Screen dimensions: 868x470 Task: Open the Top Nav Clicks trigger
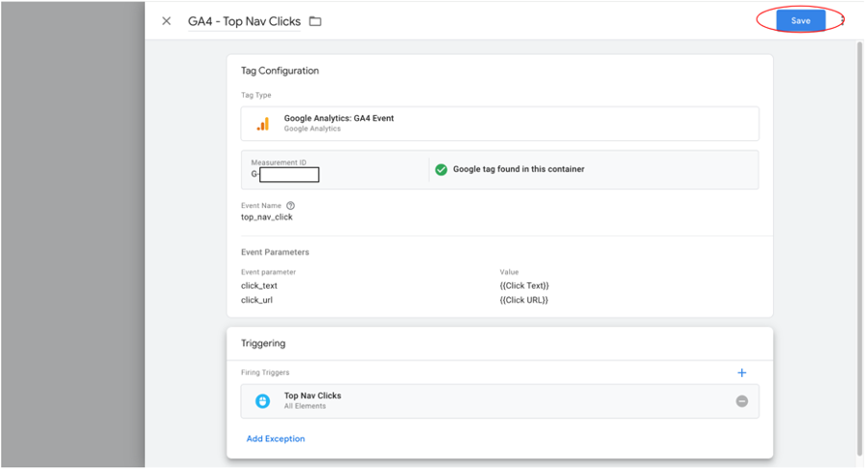[x=499, y=401]
